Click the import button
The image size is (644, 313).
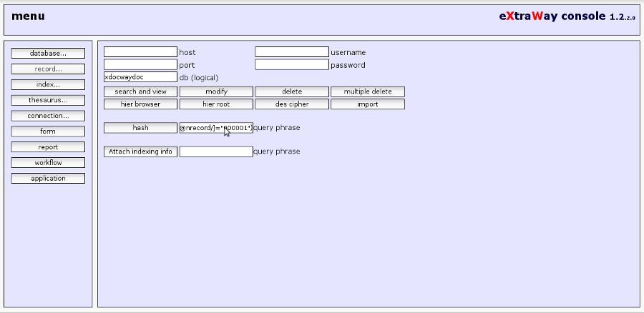click(367, 104)
